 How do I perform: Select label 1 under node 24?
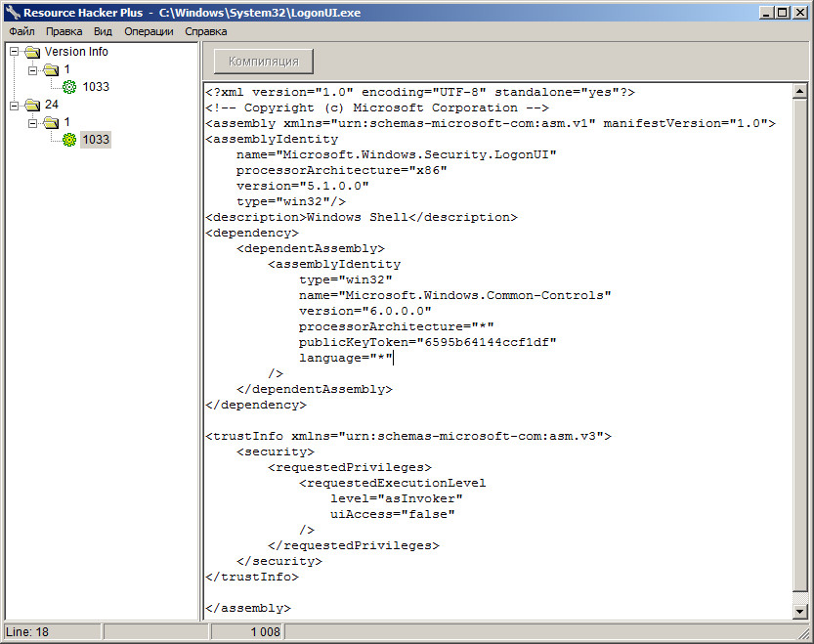[67, 122]
